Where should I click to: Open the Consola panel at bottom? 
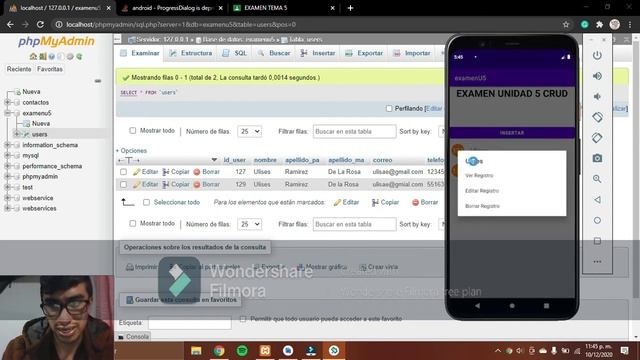click(133, 337)
